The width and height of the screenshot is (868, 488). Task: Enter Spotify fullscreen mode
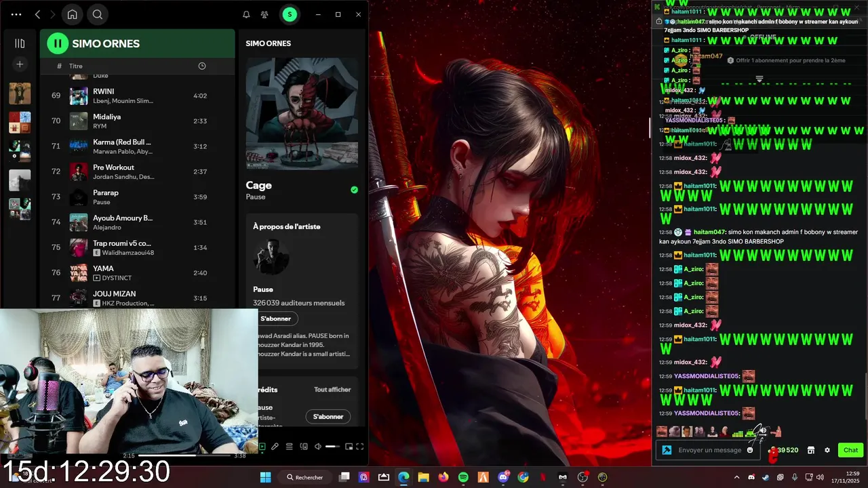pos(360,447)
